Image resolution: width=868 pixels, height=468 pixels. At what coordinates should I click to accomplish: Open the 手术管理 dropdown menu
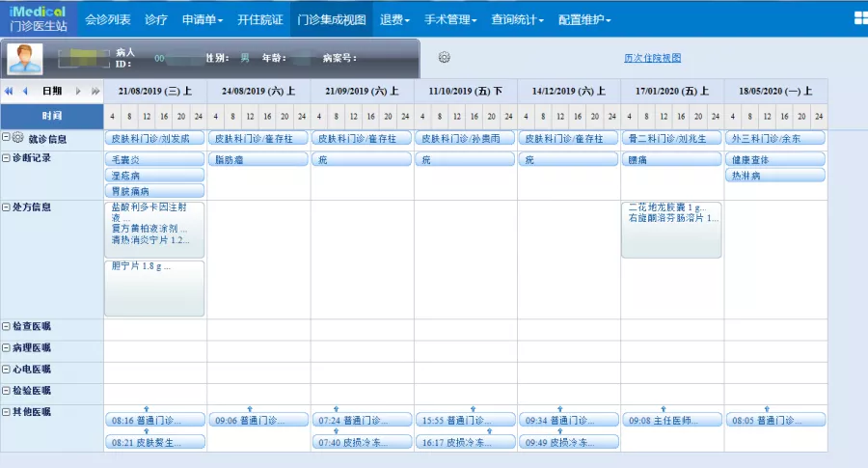(450, 19)
